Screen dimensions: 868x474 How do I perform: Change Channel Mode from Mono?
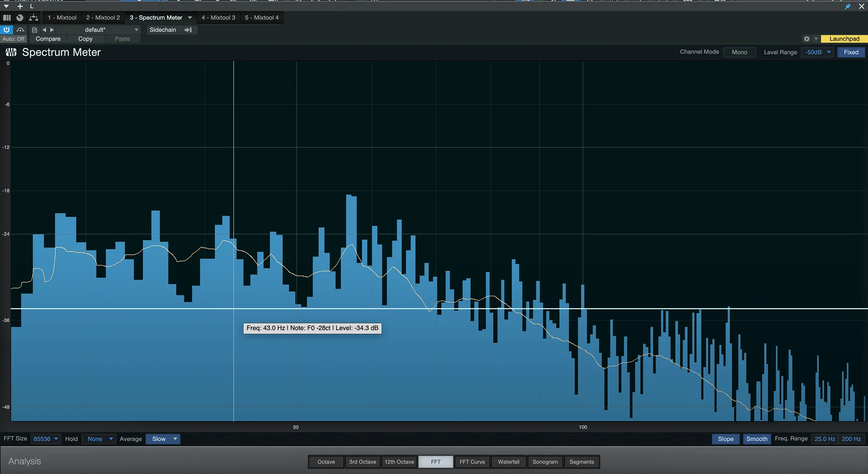tap(739, 52)
